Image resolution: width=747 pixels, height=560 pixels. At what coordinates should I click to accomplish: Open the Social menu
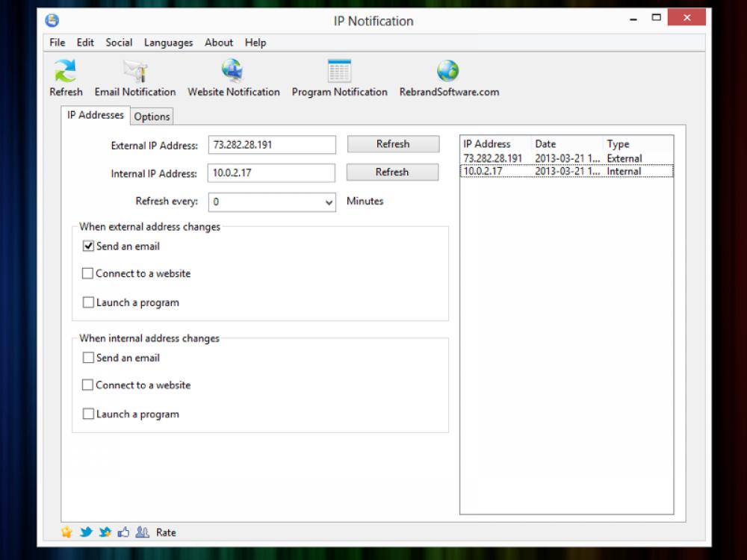(x=119, y=43)
